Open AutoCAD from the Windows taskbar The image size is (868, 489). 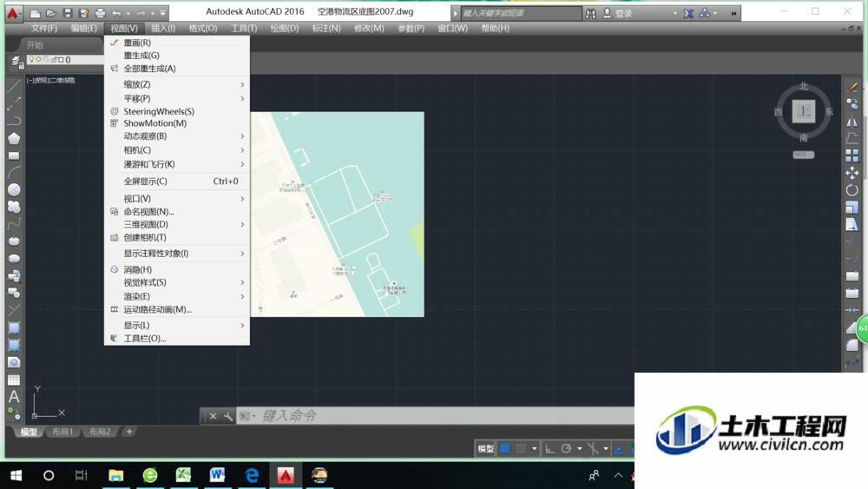coord(286,475)
